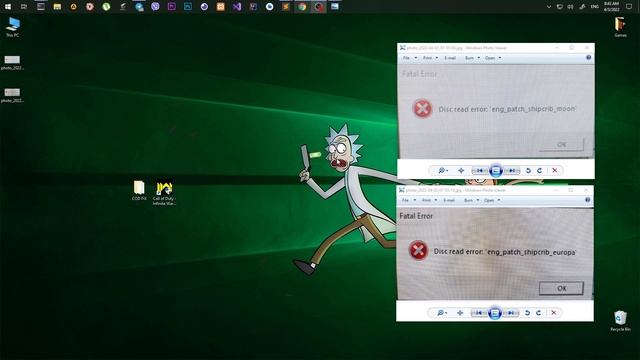This screenshot has width=640, height=360.
Task: Open Print menu in moon error viewer
Action: coord(430,58)
